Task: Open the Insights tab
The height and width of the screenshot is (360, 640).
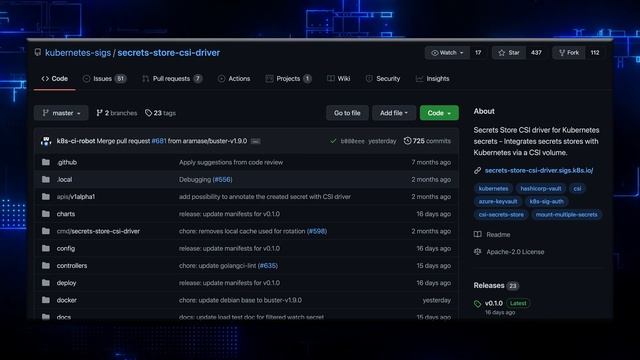Action: pyautogui.click(x=433, y=78)
